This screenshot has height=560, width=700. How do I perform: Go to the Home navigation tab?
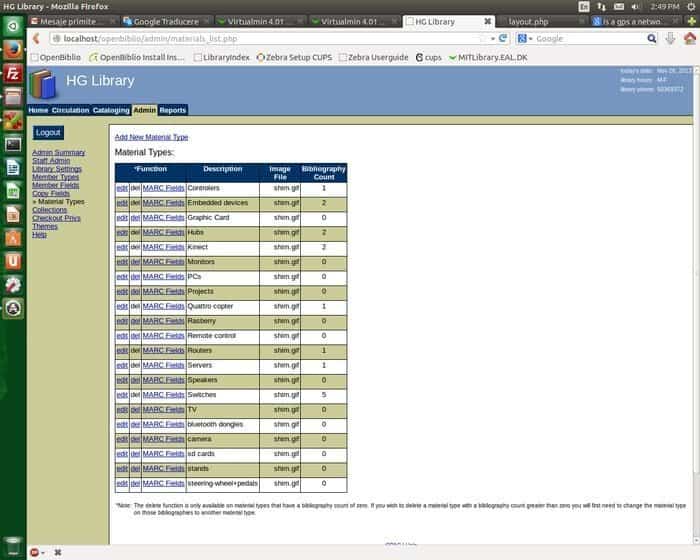38,110
